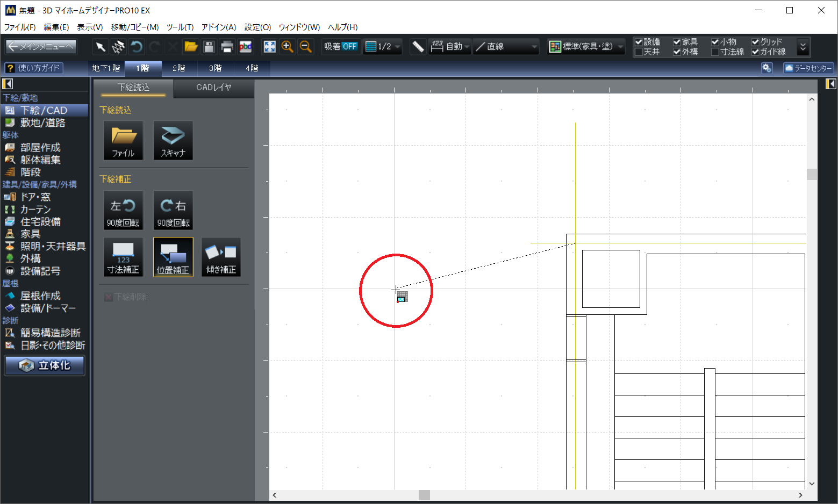Image resolution: width=838 pixels, height=504 pixels.
Task: Click the horizontal scrollbar thumb
Action: tap(424, 495)
